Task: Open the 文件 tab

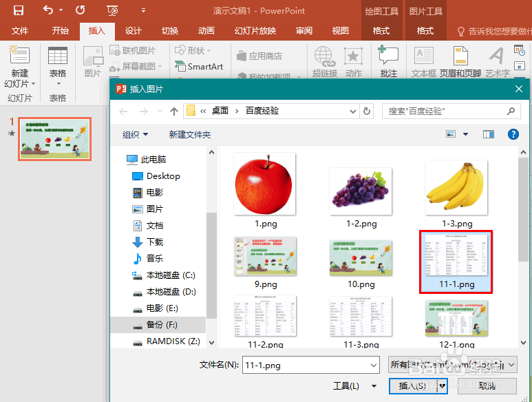Action: point(20,31)
